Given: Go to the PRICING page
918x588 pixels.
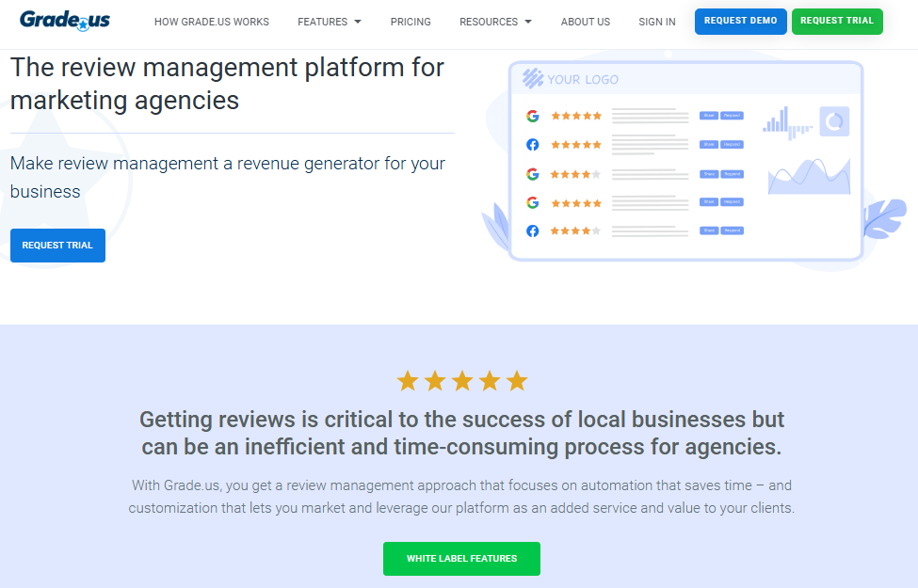Looking at the screenshot, I should (411, 22).
